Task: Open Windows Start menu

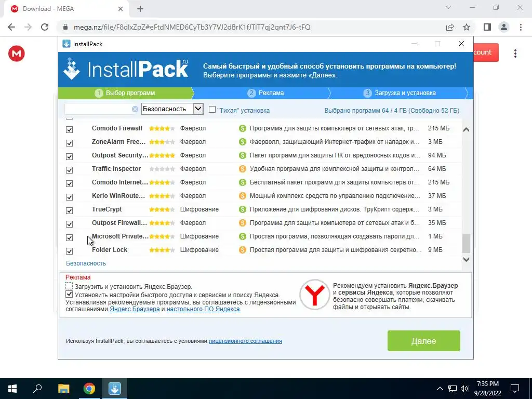Action: point(12,389)
